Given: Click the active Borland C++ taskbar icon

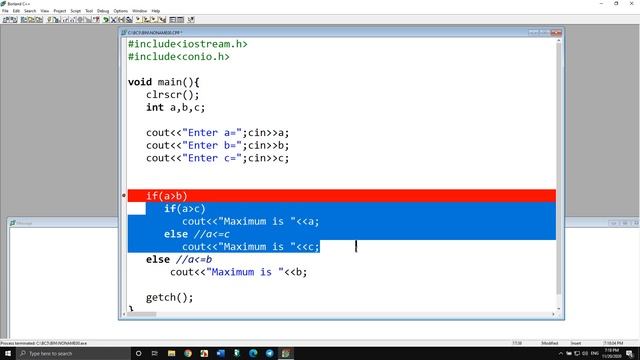Looking at the screenshot, I should tap(286, 353).
